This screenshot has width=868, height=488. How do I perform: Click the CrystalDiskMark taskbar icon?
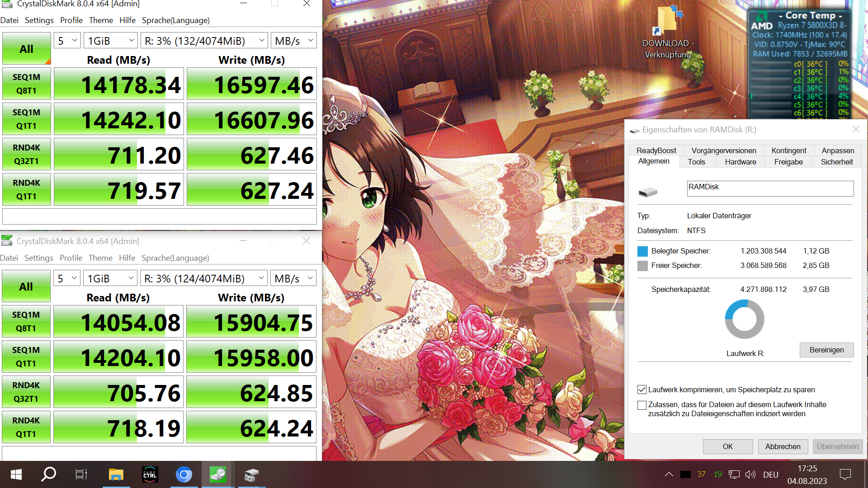click(x=217, y=474)
